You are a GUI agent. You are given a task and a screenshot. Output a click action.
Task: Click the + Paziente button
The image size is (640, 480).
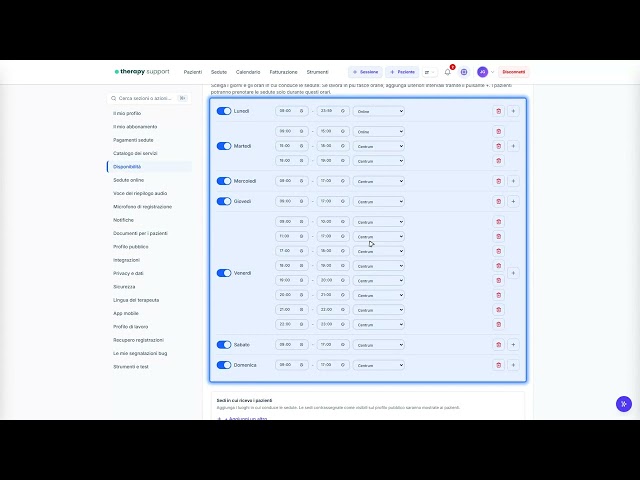tap(402, 72)
